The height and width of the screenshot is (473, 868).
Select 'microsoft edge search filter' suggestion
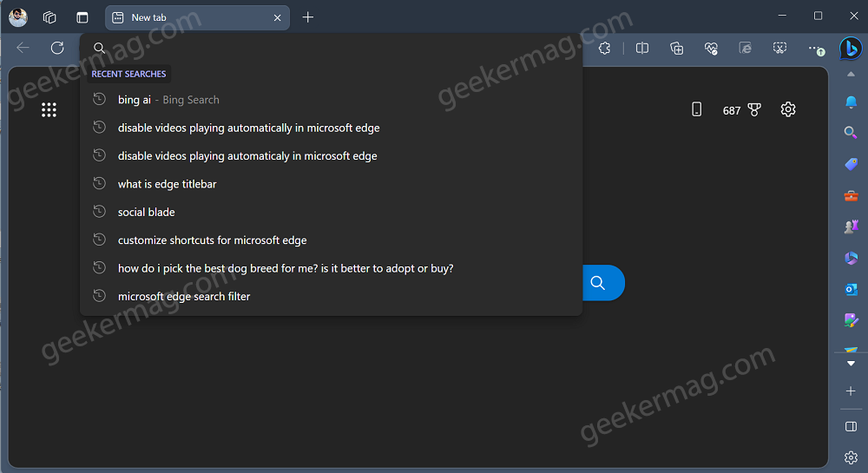331,297
